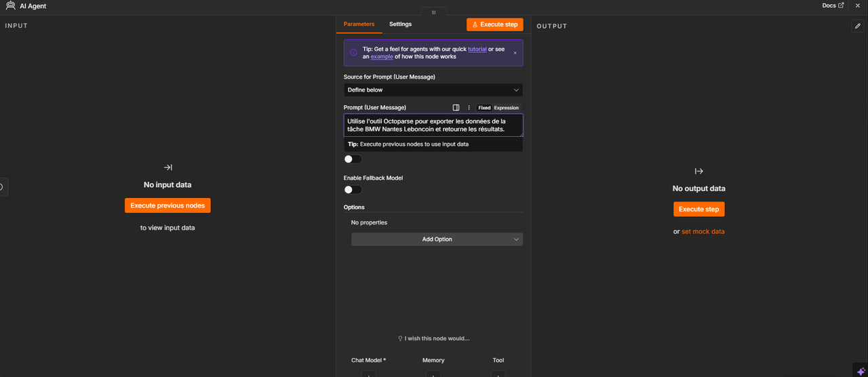Click the 'Options' section heading
This screenshot has height=377, width=868.
354,207
